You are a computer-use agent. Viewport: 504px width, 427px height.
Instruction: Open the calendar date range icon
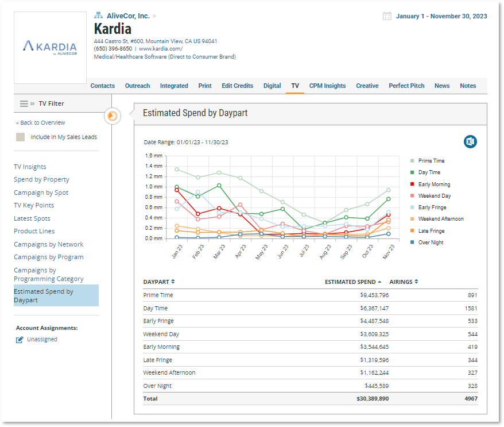point(387,16)
